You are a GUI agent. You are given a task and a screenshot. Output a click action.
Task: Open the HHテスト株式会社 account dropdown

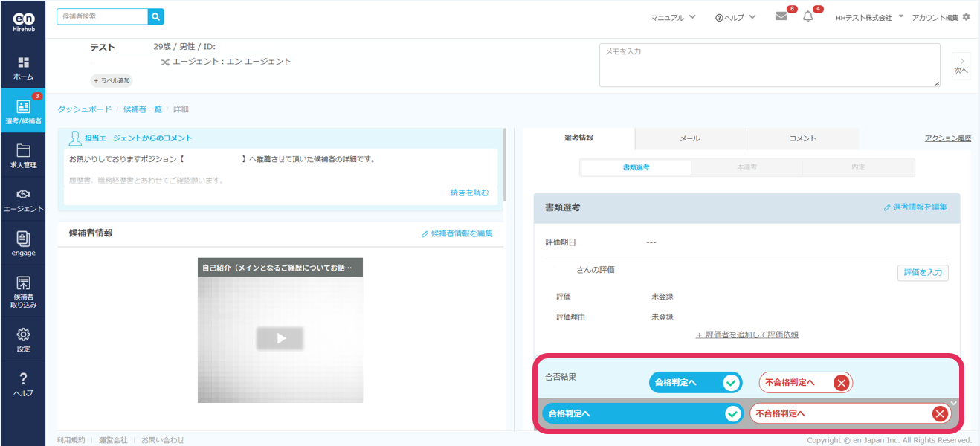(x=868, y=17)
